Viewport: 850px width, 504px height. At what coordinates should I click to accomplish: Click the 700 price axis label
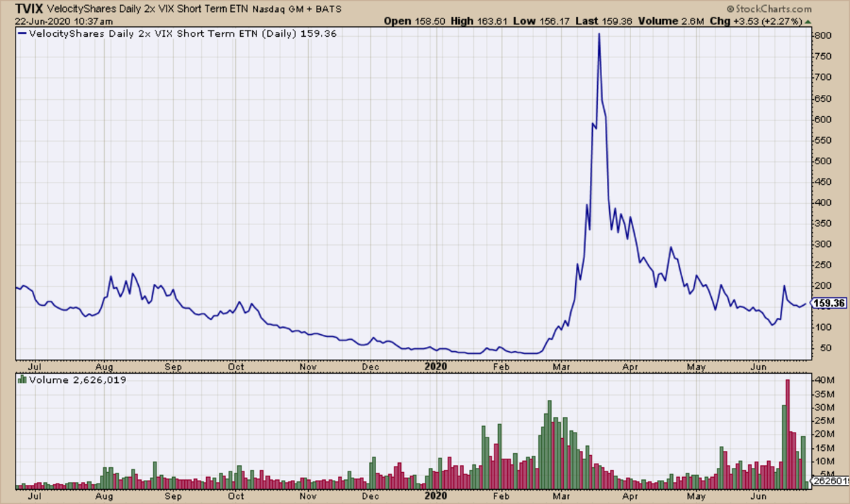coord(822,78)
